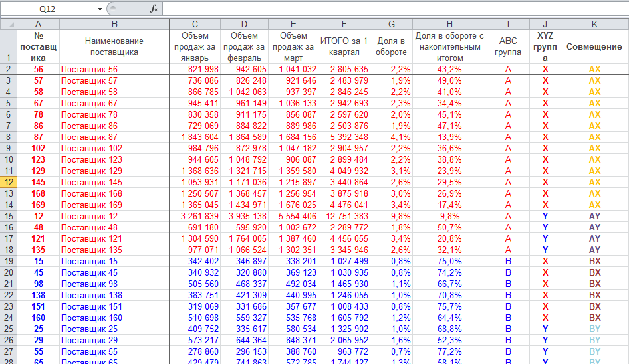Click cell 'Поставщик 56'
The image size is (629, 364).
(x=114, y=69)
